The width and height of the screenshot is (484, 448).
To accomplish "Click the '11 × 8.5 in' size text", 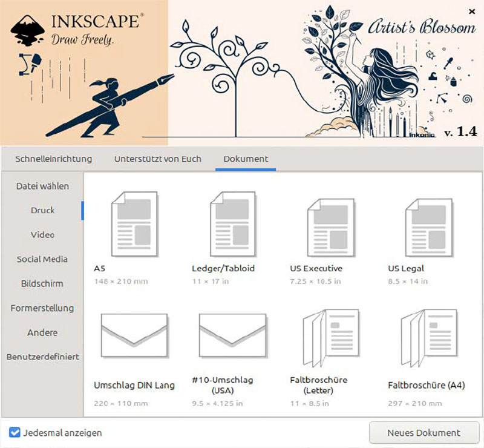I will [x=310, y=404].
